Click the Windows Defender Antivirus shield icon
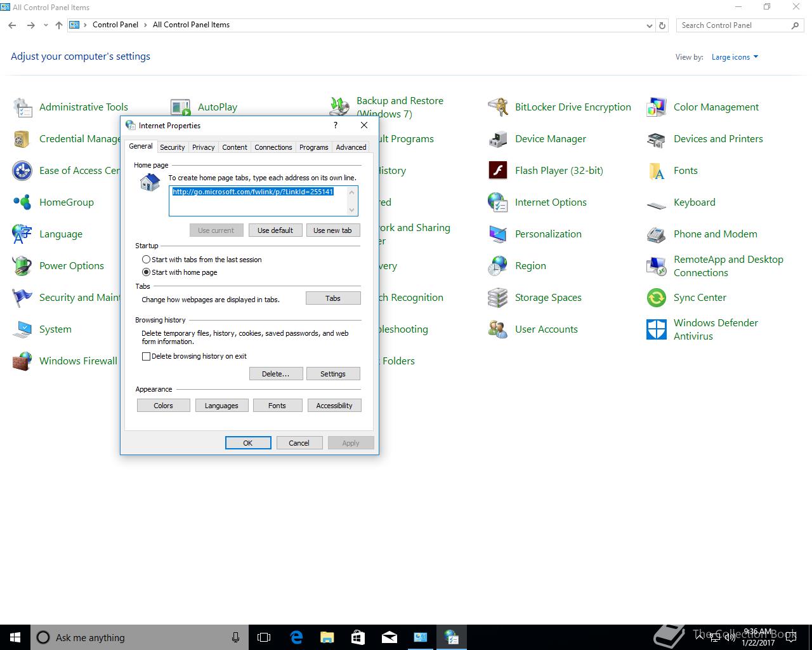The image size is (812, 650). [657, 329]
